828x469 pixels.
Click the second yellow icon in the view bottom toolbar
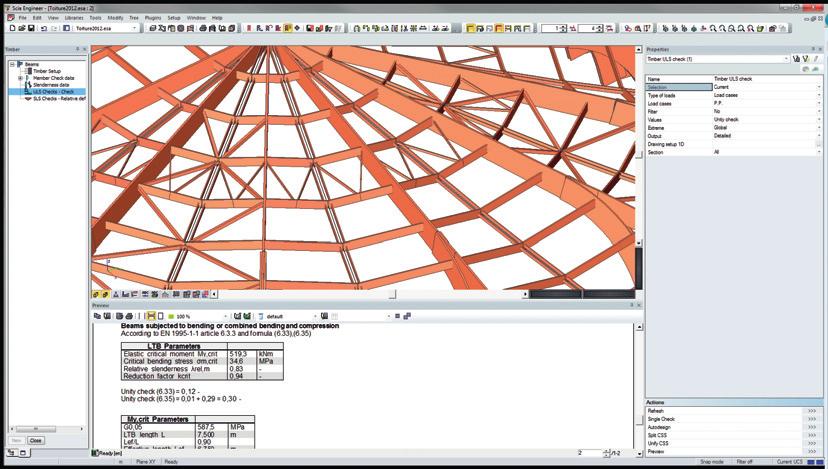pyautogui.click(x=105, y=294)
